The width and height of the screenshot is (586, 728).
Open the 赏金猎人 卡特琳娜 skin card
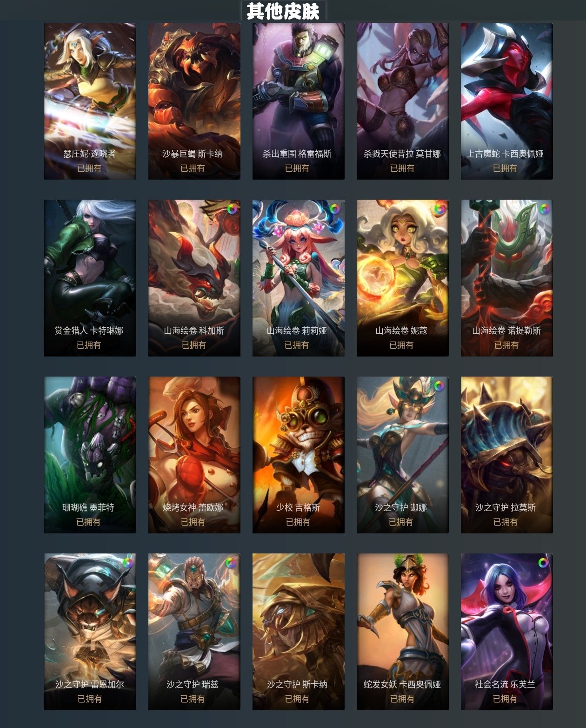click(90, 278)
